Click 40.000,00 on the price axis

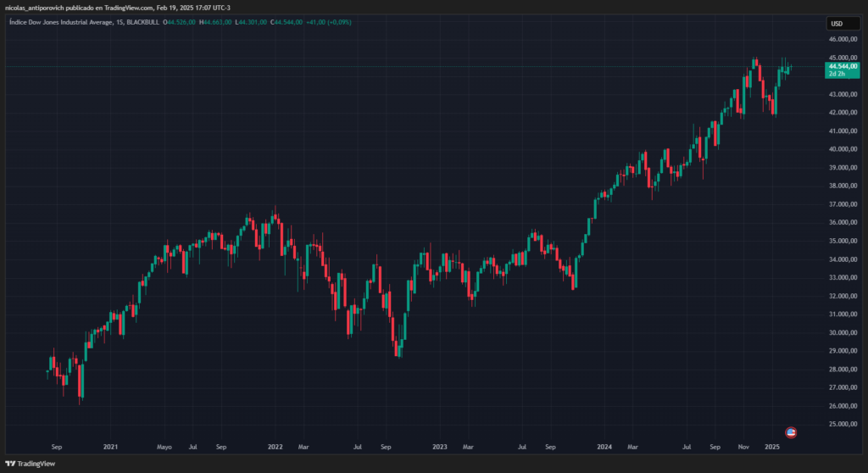pos(843,149)
